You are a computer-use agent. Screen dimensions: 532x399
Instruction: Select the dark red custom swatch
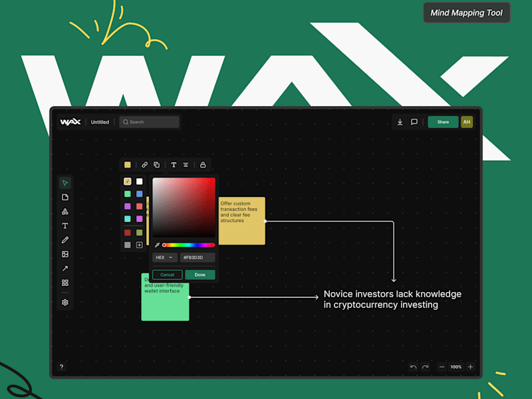click(128, 232)
